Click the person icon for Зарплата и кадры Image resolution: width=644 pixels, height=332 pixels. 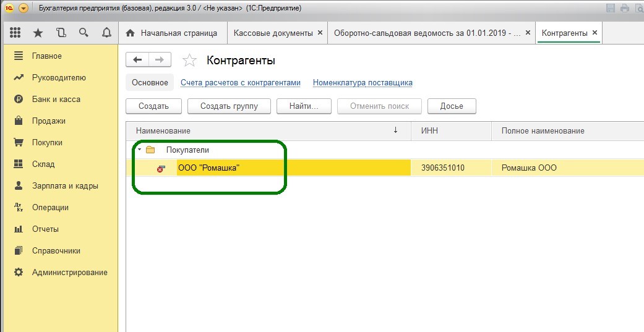pyautogui.click(x=19, y=185)
